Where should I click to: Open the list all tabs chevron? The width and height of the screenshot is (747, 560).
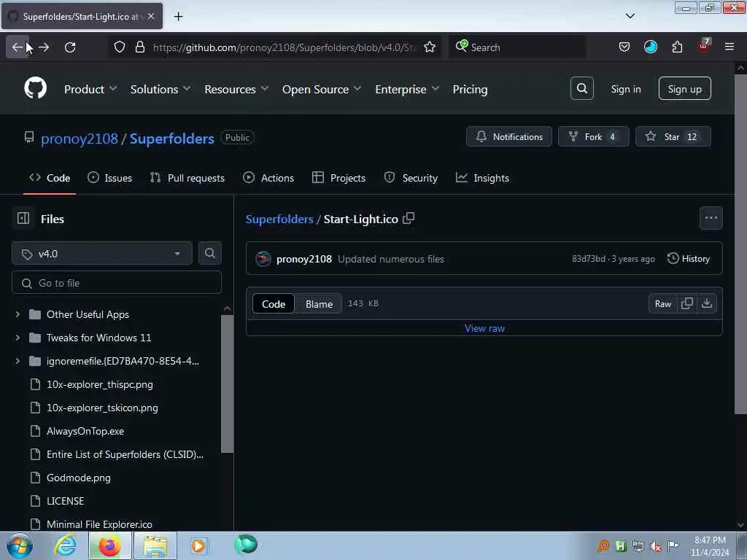[x=630, y=16]
